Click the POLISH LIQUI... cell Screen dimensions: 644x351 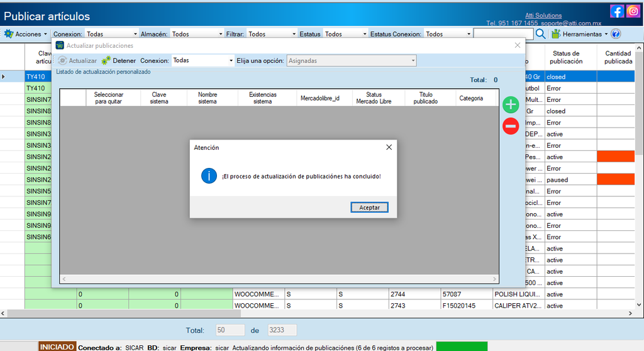click(519, 294)
